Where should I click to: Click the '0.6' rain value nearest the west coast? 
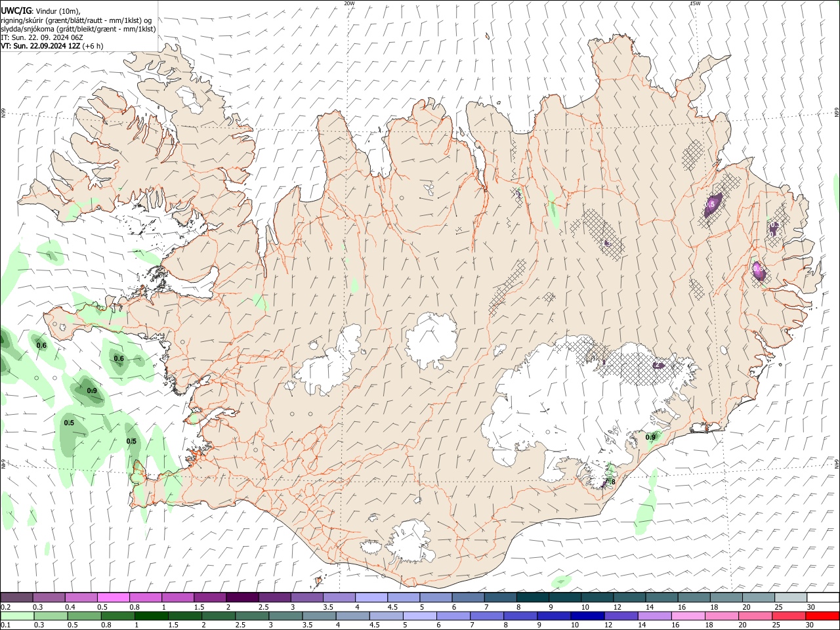click(119, 358)
